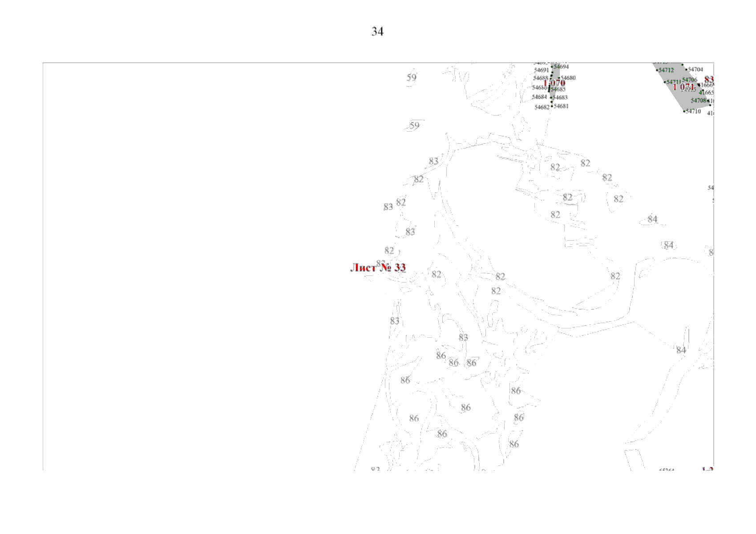756x534 pixels.
Task: Select the point label '54691'
Action: [541, 70]
